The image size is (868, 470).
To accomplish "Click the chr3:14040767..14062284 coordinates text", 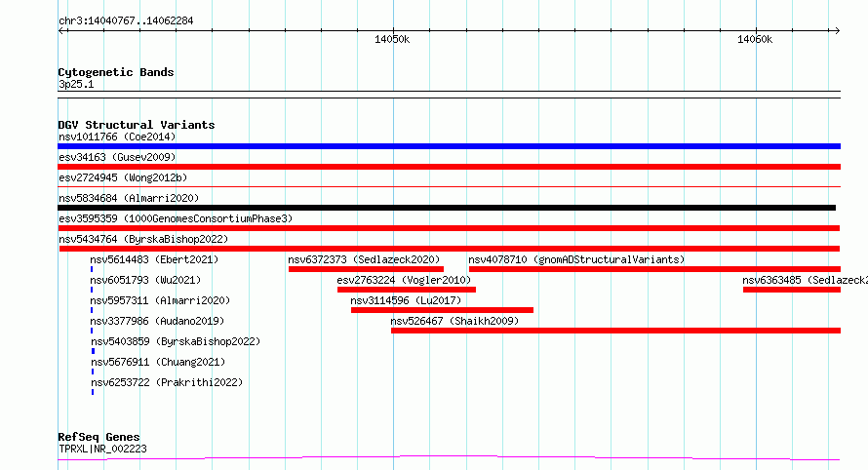I will 126,21.
